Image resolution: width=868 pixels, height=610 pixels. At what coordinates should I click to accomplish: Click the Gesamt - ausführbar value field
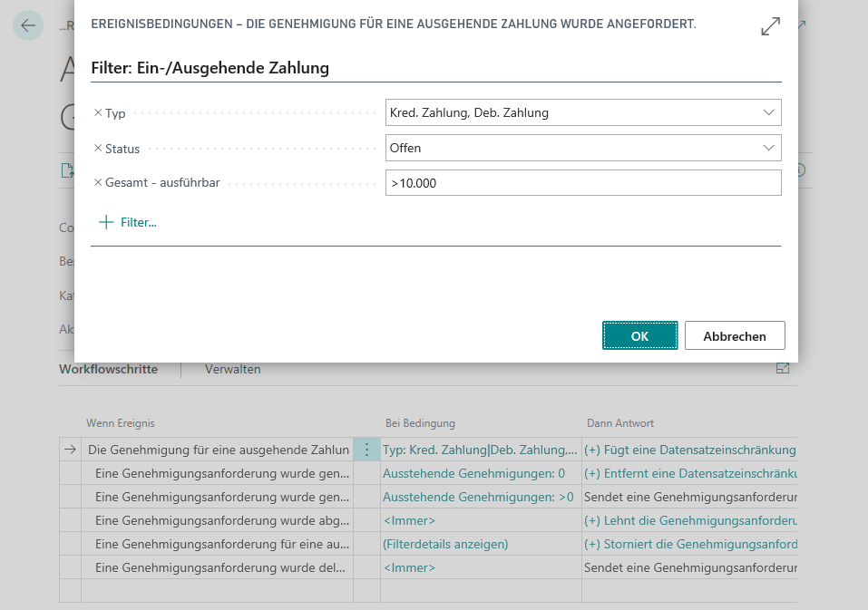click(x=582, y=183)
